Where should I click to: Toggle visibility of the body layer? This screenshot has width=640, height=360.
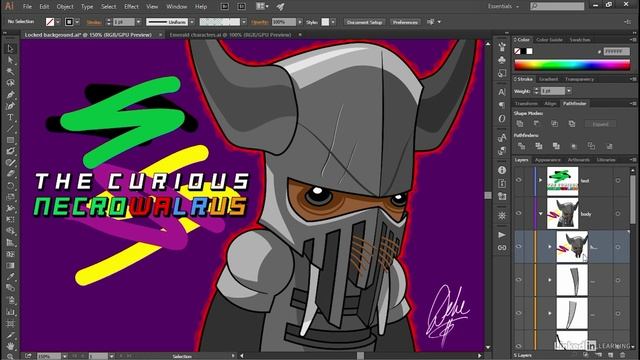519,213
